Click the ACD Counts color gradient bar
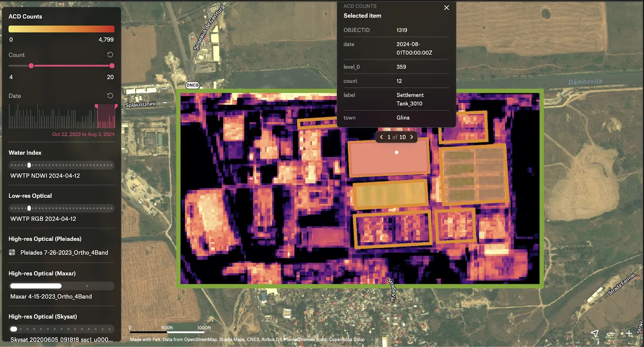This screenshot has height=347, width=644. [61, 29]
